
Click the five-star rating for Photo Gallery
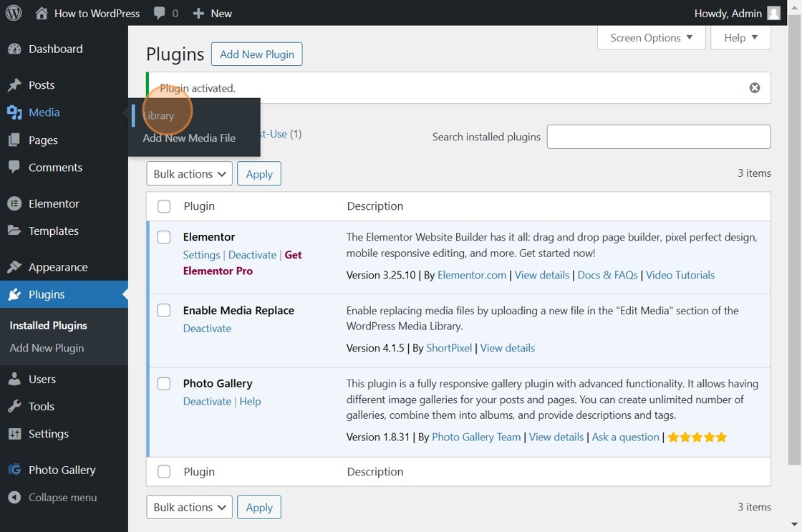(697, 437)
